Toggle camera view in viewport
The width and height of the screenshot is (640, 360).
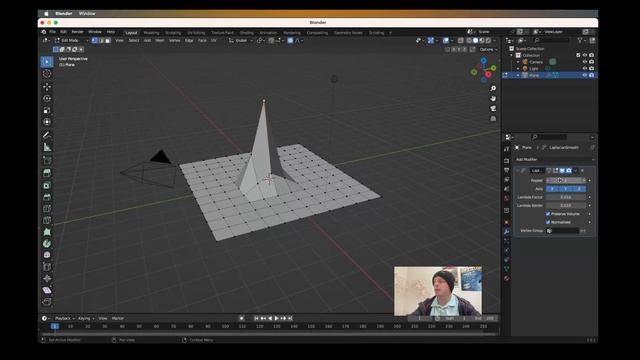[x=493, y=109]
